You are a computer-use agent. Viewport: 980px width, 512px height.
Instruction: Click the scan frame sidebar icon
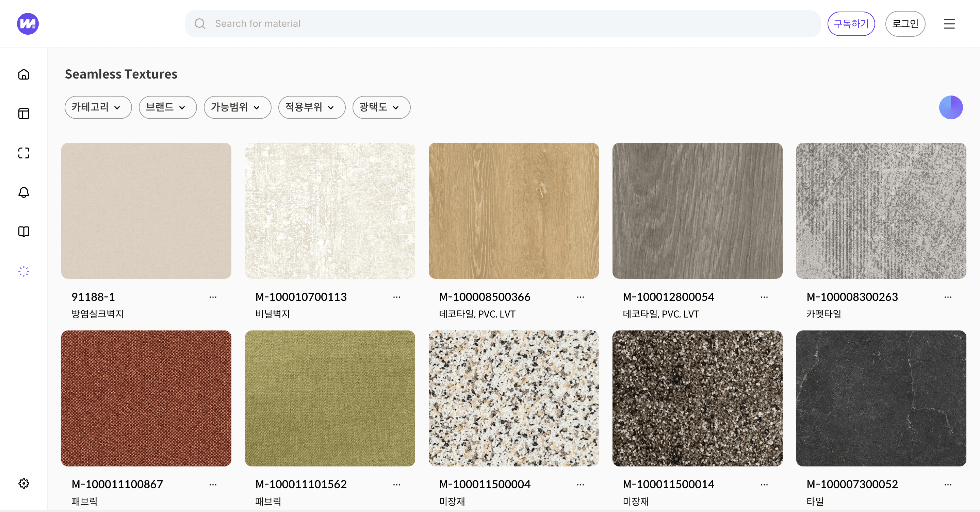(x=23, y=153)
